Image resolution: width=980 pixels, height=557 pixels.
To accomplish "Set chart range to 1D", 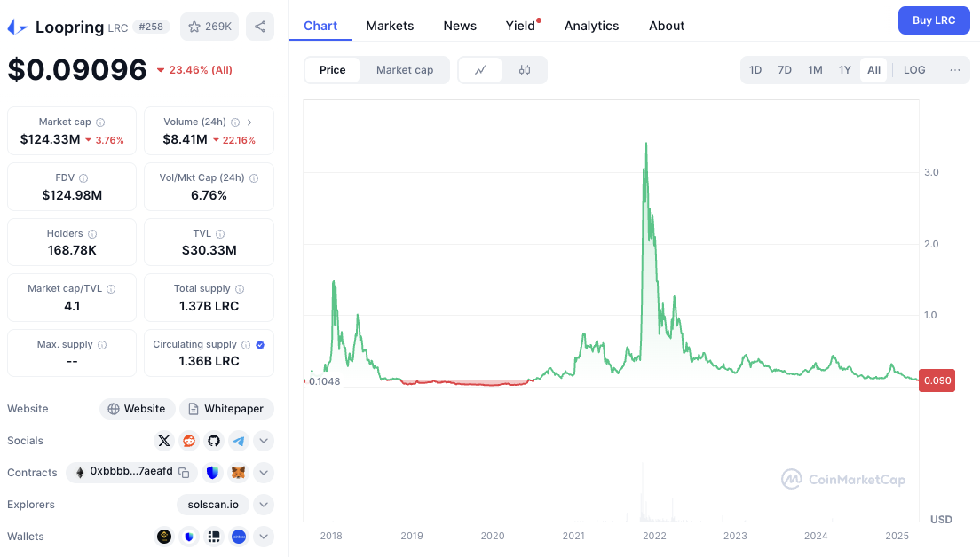I will click(x=755, y=70).
